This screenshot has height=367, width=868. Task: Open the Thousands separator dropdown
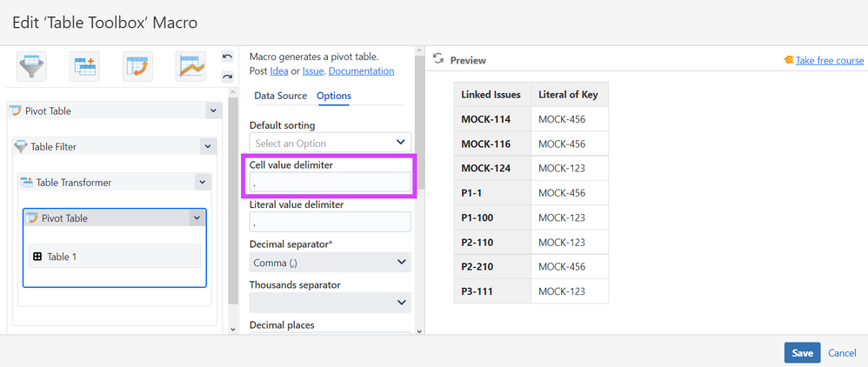point(330,302)
